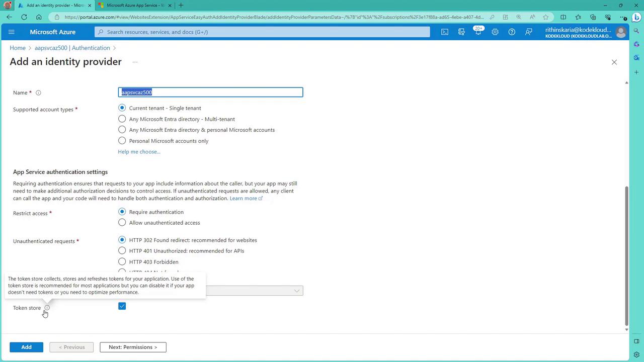
Task: Toggle browser split screen view
Action: (x=563, y=17)
